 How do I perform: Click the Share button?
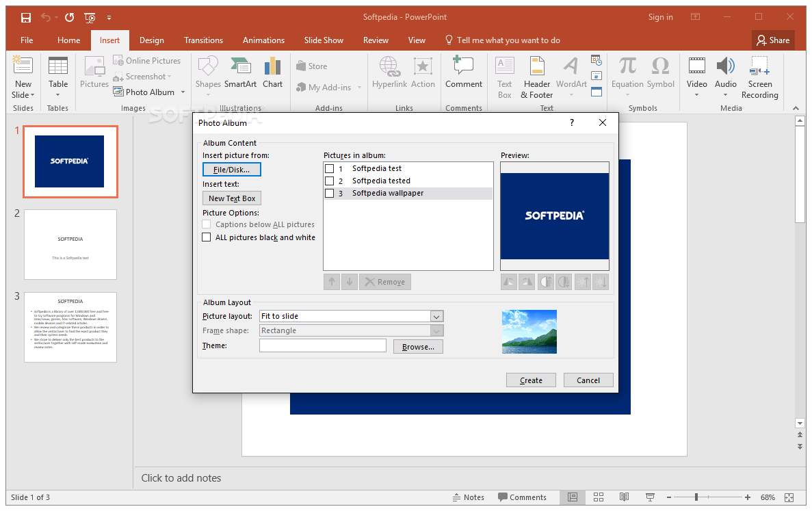click(773, 40)
